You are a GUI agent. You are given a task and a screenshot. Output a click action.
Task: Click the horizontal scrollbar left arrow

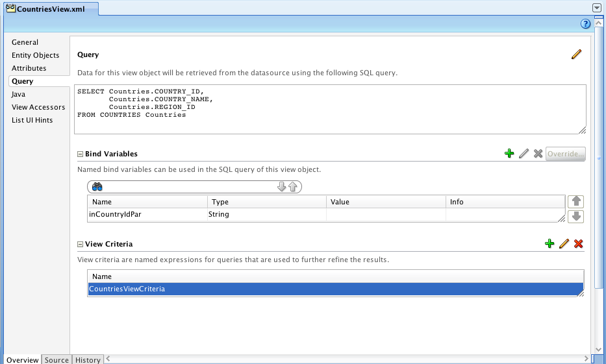pyautogui.click(x=108, y=359)
